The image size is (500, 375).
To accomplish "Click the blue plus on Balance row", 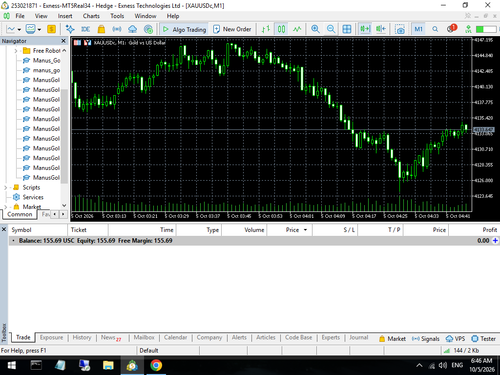I will click(x=495, y=240).
